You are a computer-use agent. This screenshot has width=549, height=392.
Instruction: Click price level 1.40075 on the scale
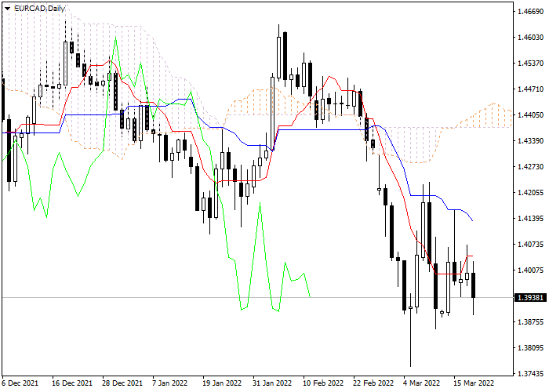tap(530, 270)
